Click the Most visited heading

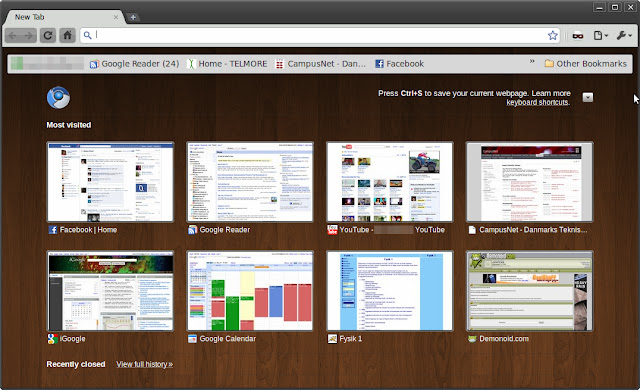pyautogui.click(x=69, y=125)
